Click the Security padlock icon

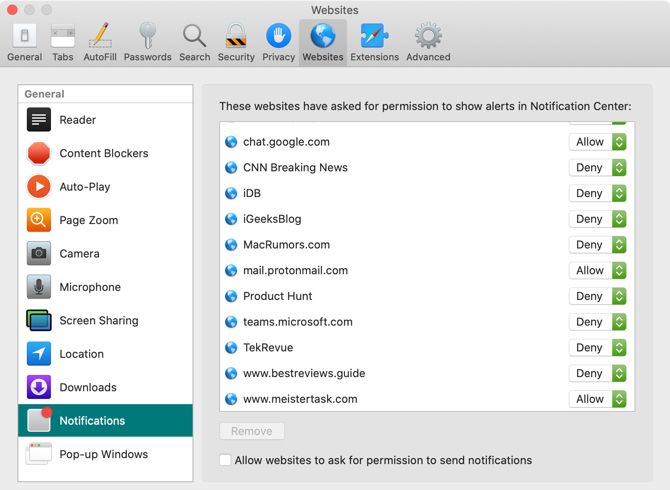pos(236,37)
